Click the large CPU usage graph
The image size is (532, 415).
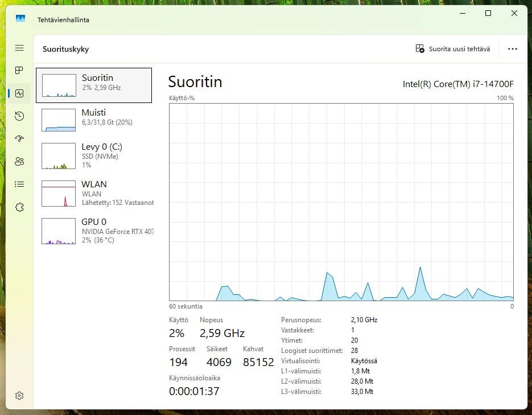coord(341,202)
